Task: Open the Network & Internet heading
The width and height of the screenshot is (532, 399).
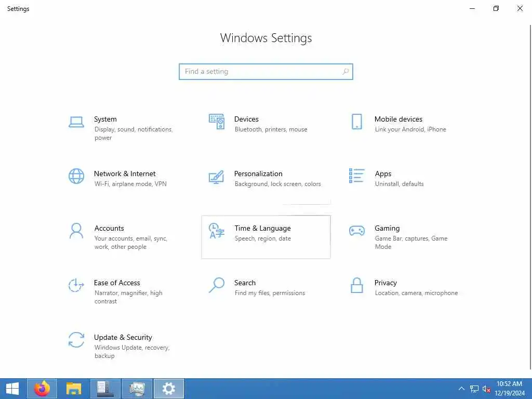Action: click(125, 174)
